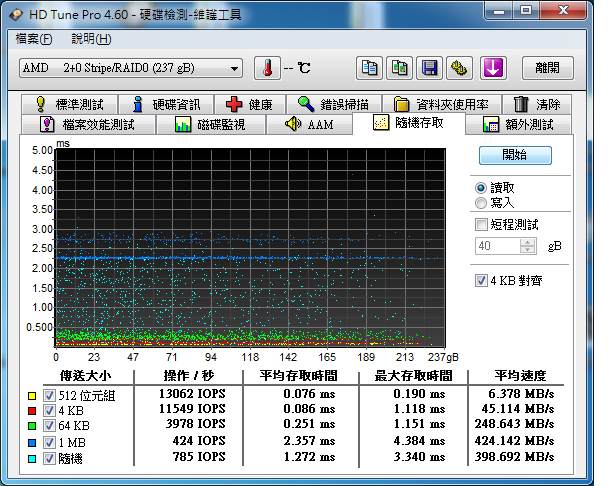Screen dimensions: 614x486
Task: Click the 2.357 ms average access time
Action: pyautogui.click(x=309, y=441)
